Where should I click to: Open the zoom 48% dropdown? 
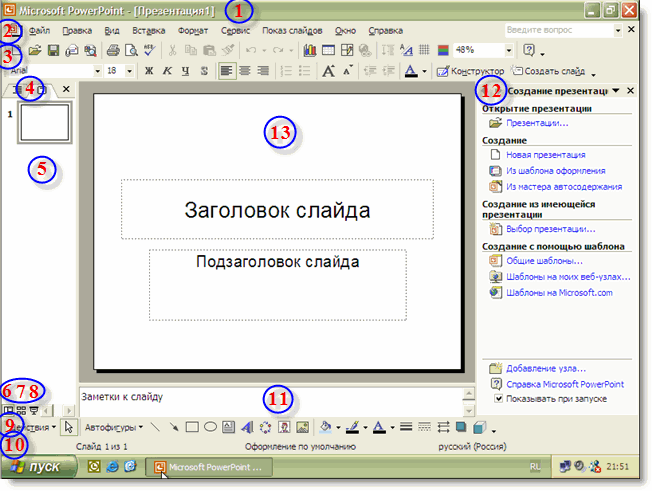[x=509, y=50]
